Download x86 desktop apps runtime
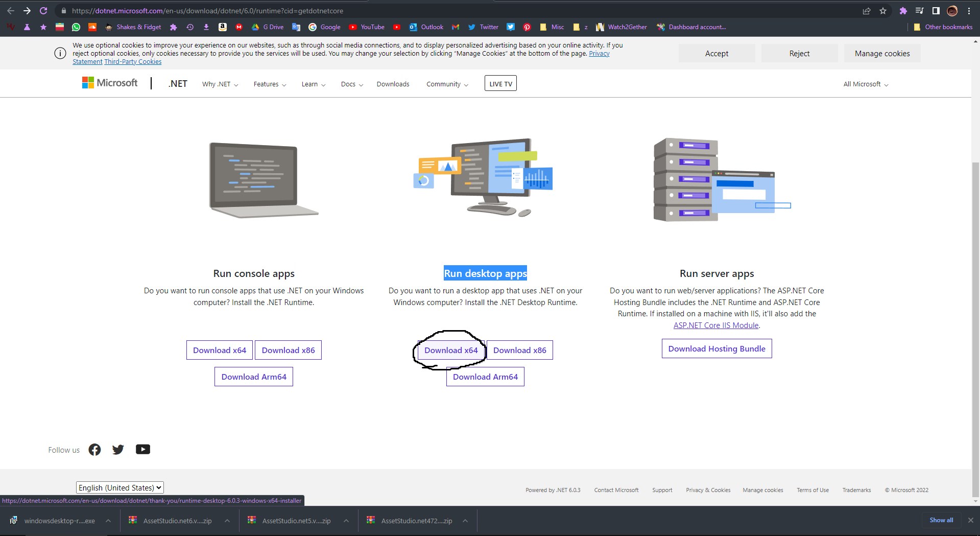Viewport: 980px width, 536px height. [520, 350]
